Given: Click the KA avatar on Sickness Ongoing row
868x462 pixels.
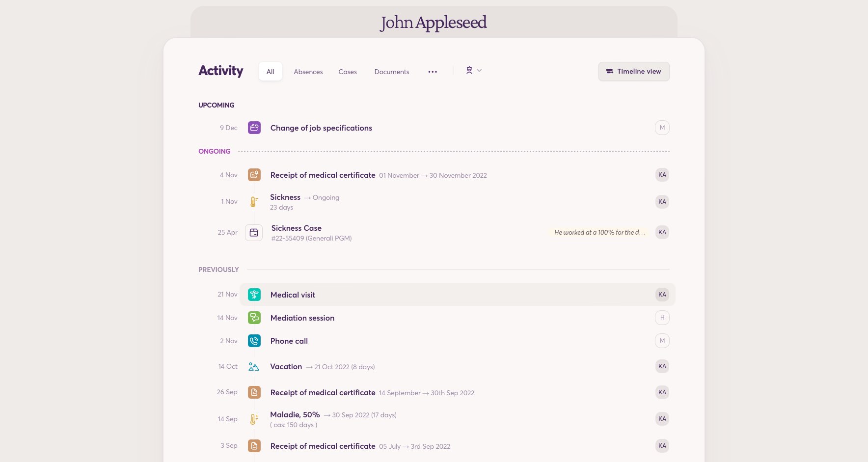Looking at the screenshot, I should [662, 202].
